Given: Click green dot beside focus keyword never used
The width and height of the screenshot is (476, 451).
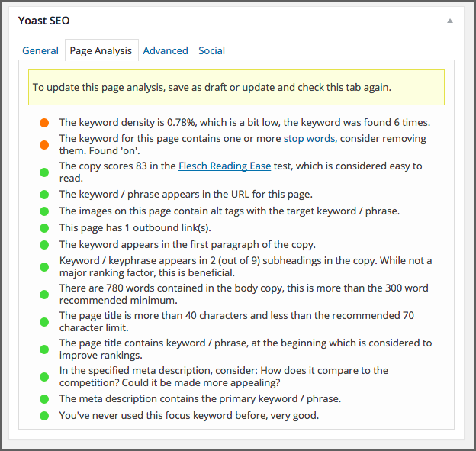Looking at the screenshot, I should coord(44,415).
